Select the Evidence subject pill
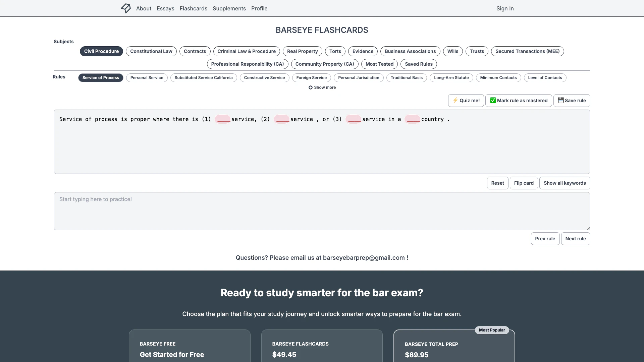 pos(363,51)
